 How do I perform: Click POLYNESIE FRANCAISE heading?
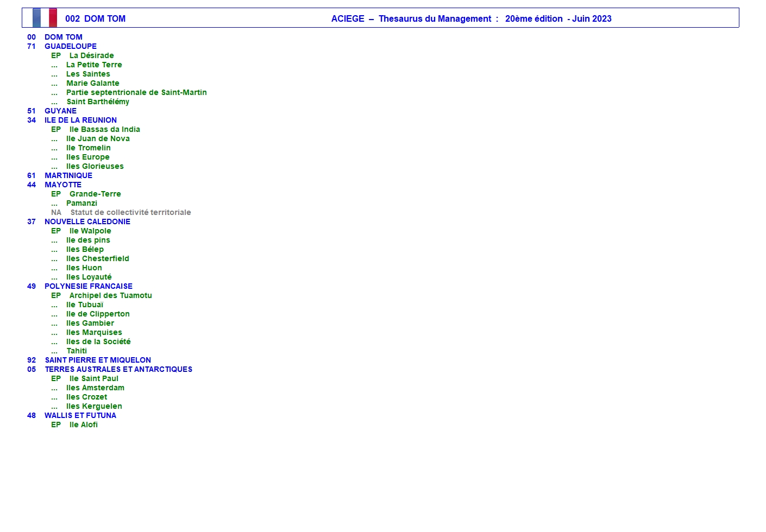[89, 286]
